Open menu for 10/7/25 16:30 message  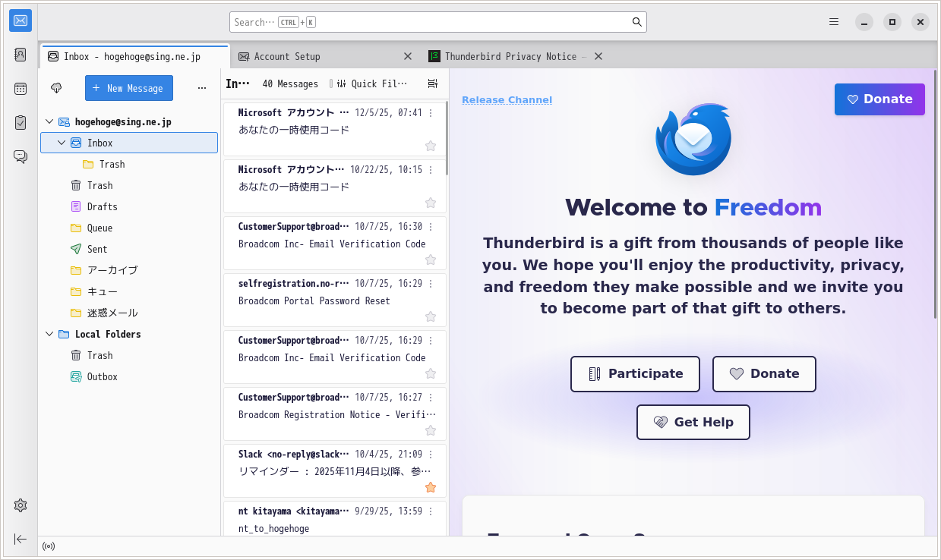click(431, 226)
